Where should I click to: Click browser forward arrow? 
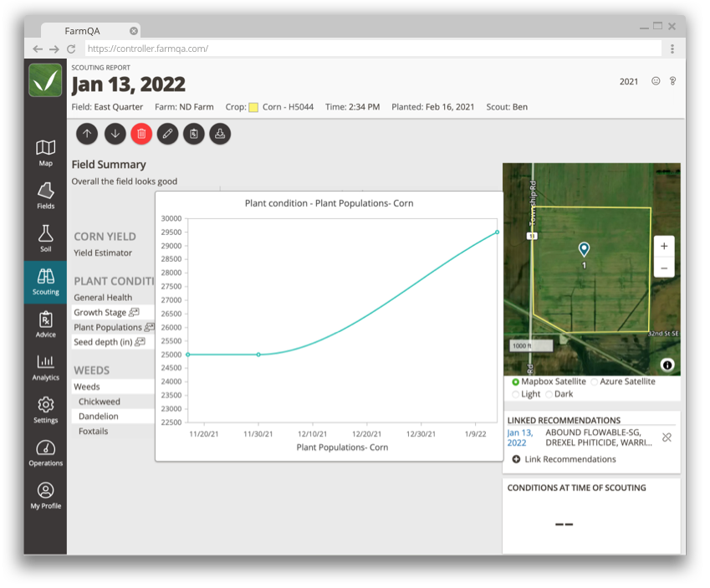pyautogui.click(x=54, y=49)
